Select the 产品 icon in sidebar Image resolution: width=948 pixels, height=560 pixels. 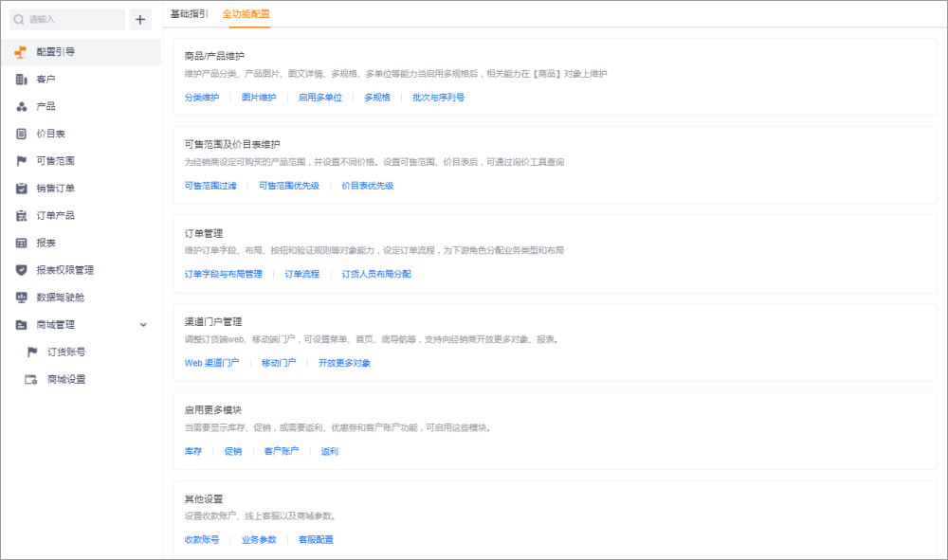tap(21, 106)
